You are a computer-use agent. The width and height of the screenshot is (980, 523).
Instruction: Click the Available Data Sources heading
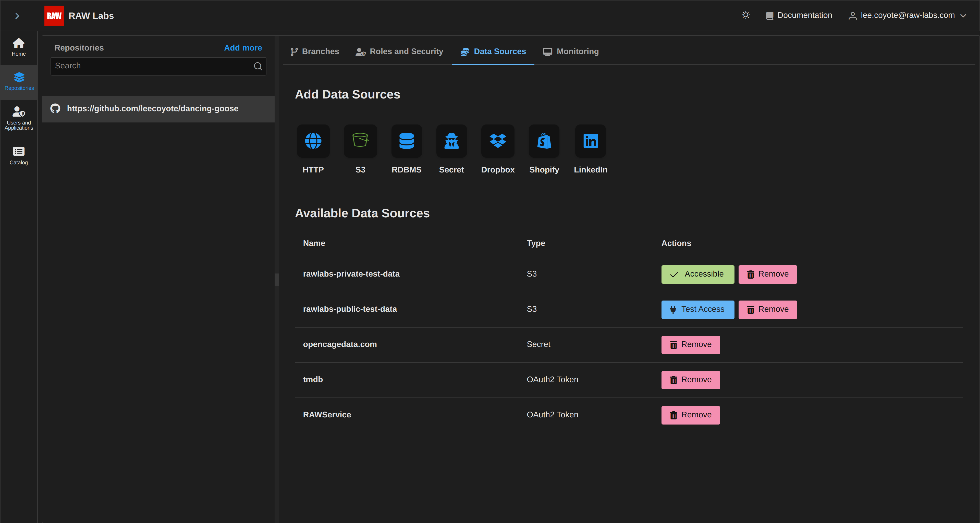pos(362,213)
